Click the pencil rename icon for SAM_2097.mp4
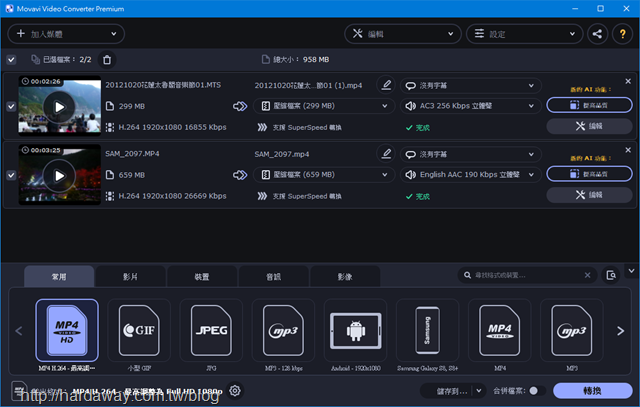This screenshot has height=407, width=640. [x=386, y=154]
